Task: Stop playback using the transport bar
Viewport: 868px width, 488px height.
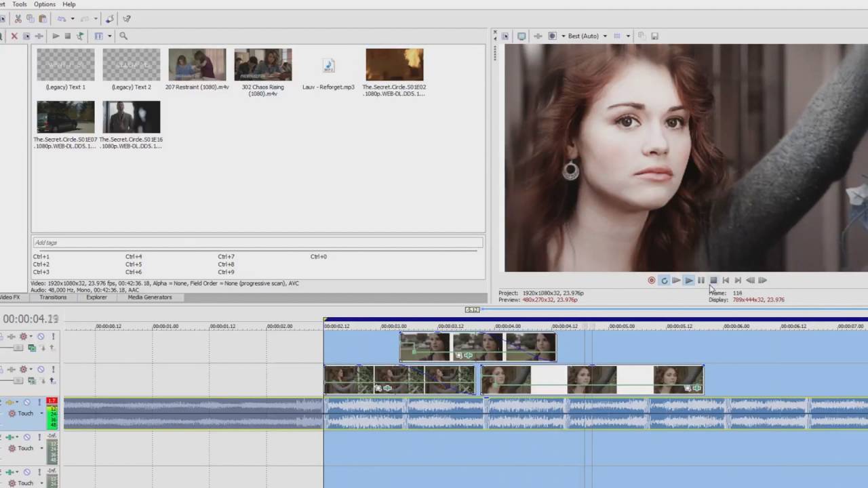Action: coord(713,280)
